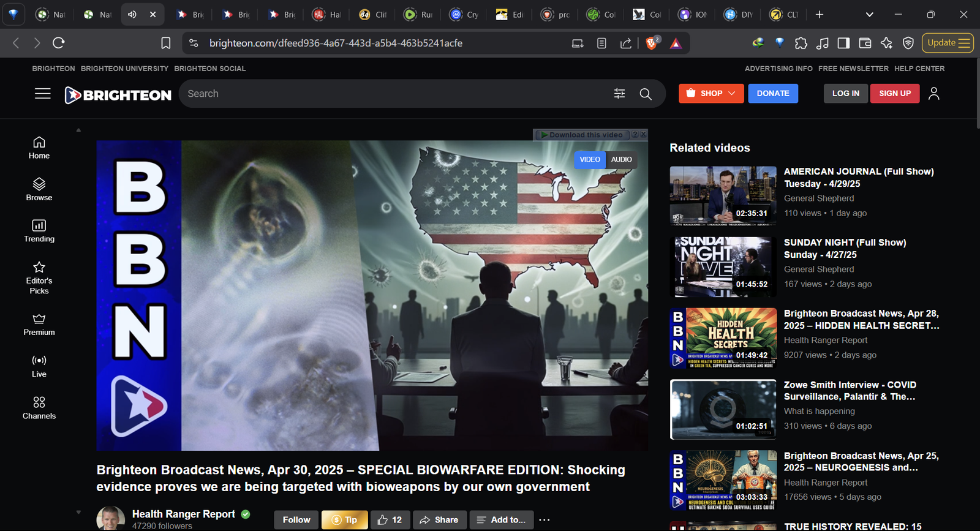Click the blue DONATE button
Image resolution: width=980 pixels, height=531 pixels.
coord(773,94)
